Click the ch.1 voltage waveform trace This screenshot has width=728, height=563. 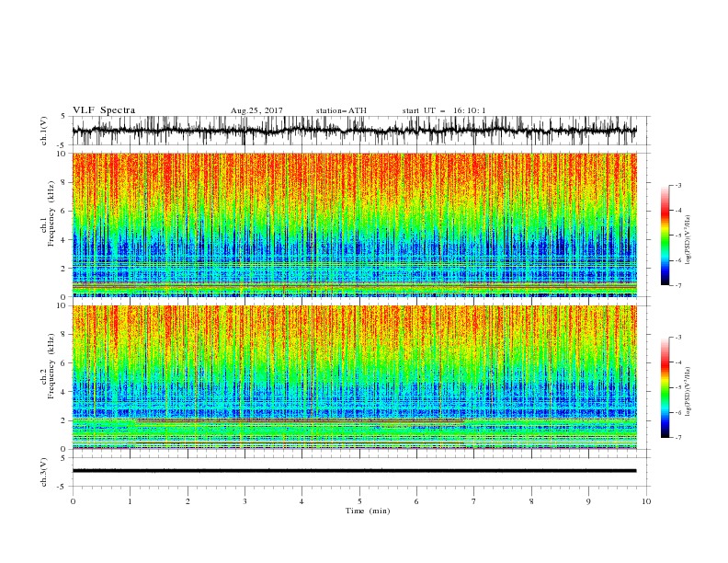tap(354, 131)
